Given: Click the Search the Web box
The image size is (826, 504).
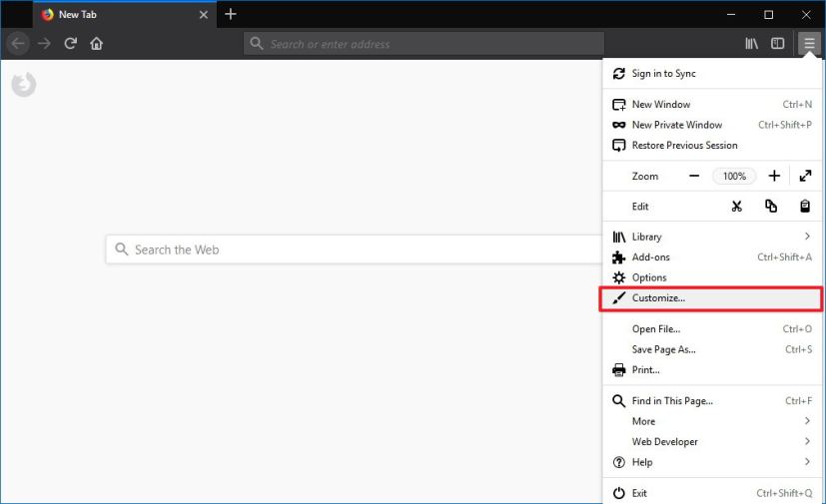Looking at the screenshot, I should [x=354, y=250].
